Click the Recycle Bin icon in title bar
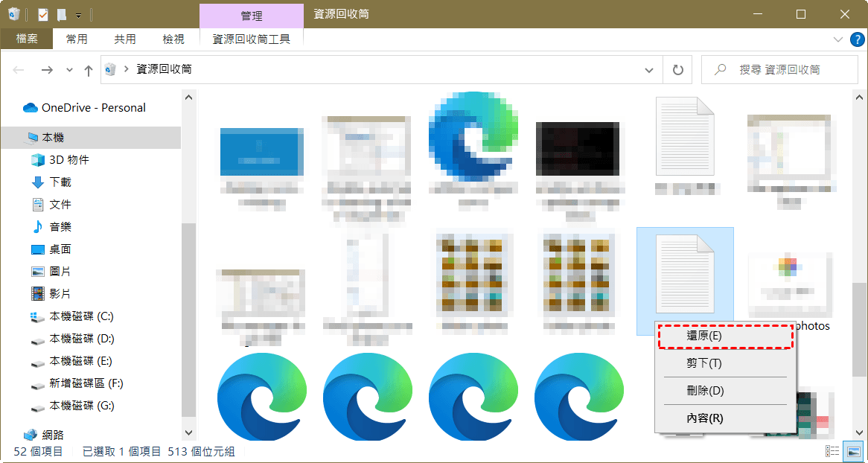868x463 pixels. point(14,14)
